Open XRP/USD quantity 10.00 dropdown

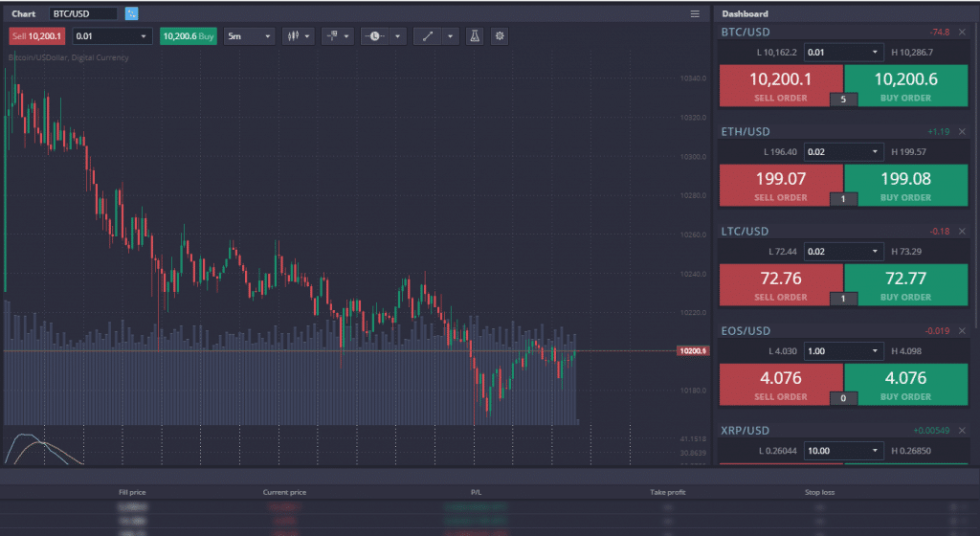(843, 451)
